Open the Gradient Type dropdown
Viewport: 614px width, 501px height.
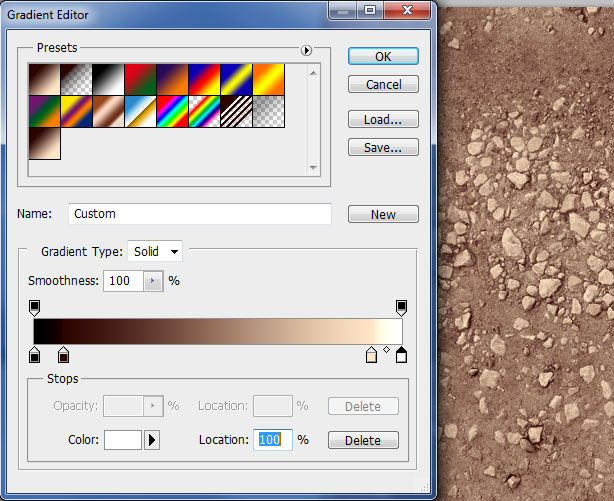155,252
